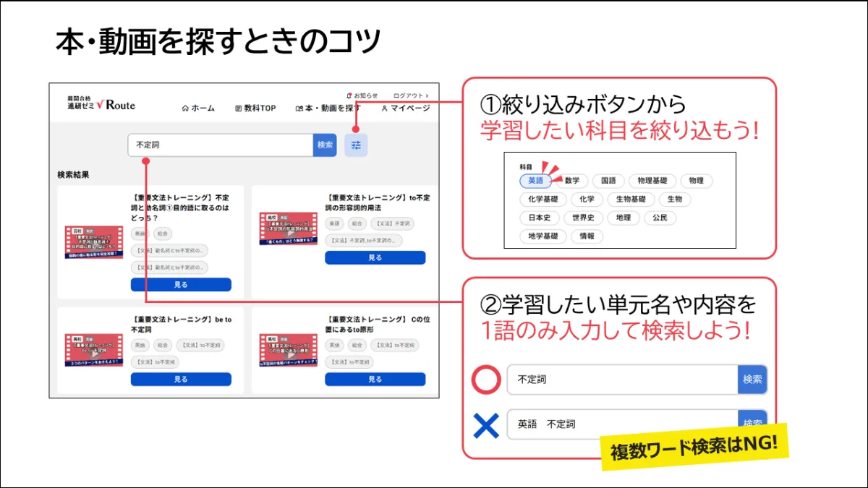Screen dimensions: 868x488
Task: Toggle the 物理 subject chip
Action: click(697, 181)
